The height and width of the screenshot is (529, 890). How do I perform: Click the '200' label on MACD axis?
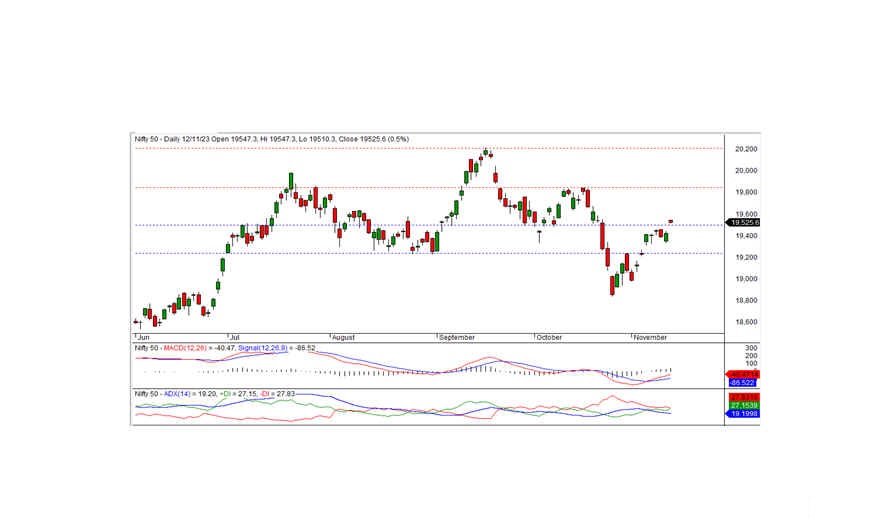pos(751,356)
